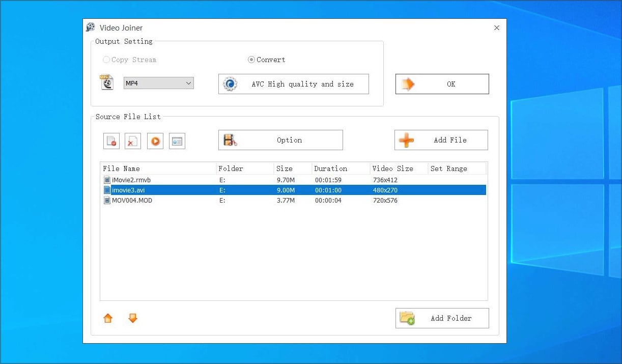Select the iMovie2.rmvb file row
622x364 pixels.
click(293, 180)
